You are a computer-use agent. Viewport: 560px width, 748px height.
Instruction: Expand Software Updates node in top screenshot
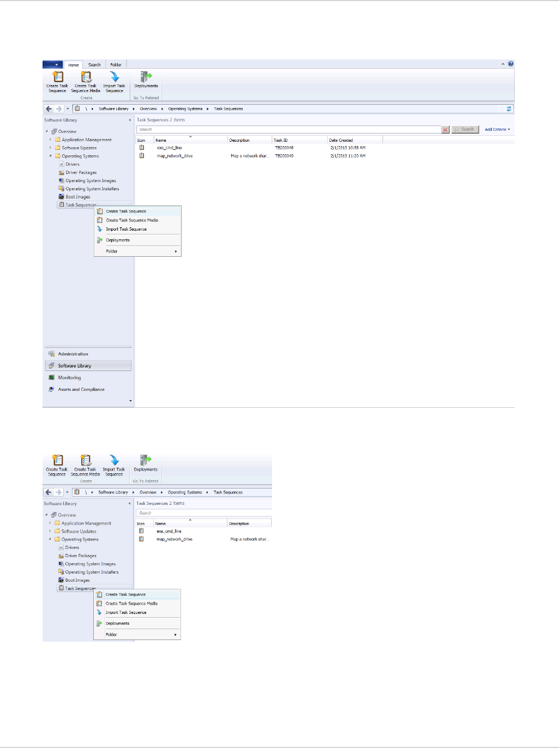51,148
